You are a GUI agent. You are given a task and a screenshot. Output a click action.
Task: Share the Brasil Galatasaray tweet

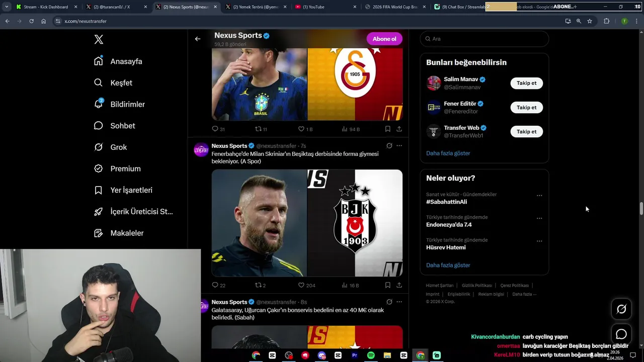(x=399, y=129)
